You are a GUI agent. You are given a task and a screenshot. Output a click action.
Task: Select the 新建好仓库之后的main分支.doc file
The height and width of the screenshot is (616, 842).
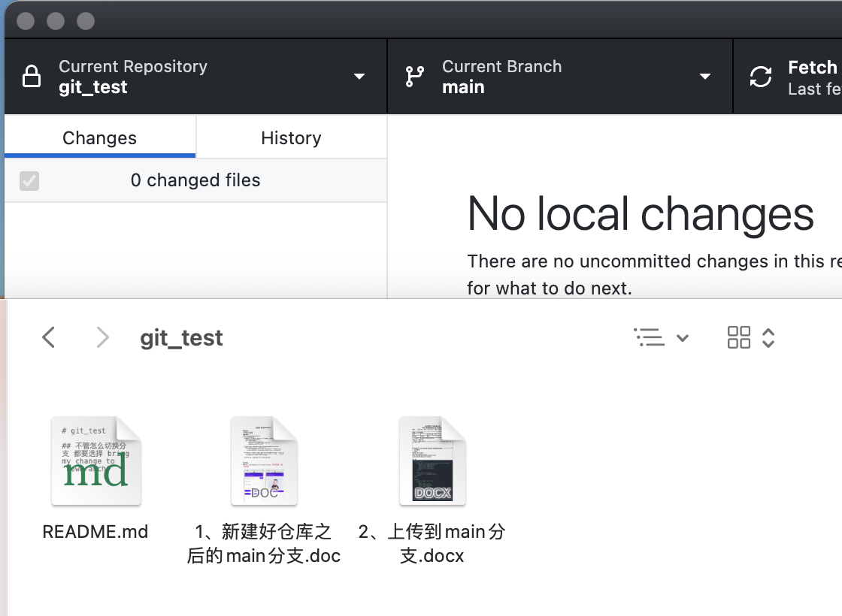264,460
